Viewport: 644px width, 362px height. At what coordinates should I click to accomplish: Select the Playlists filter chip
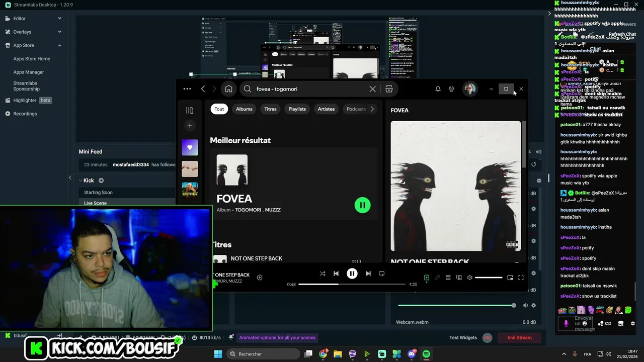tap(297, 109)
